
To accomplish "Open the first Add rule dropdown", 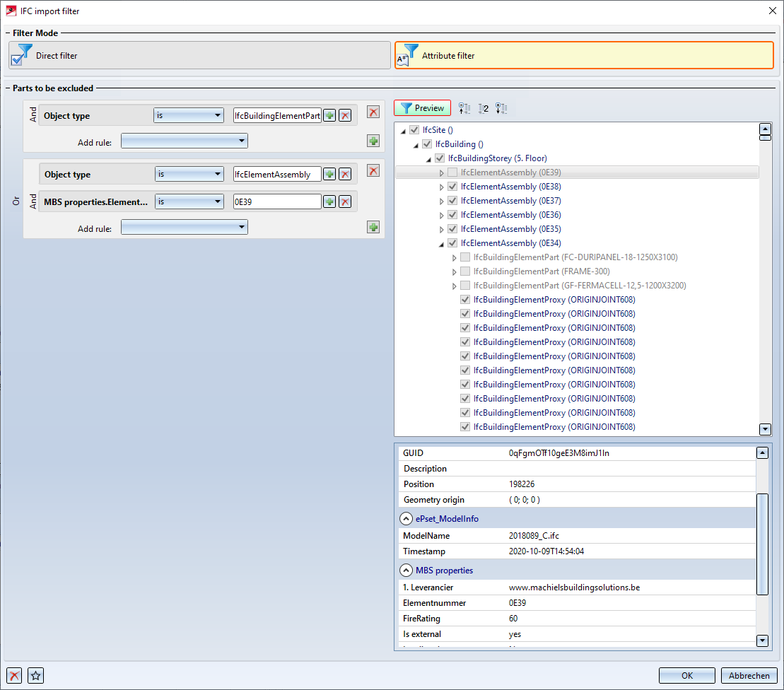I will [x=185, y=141].
